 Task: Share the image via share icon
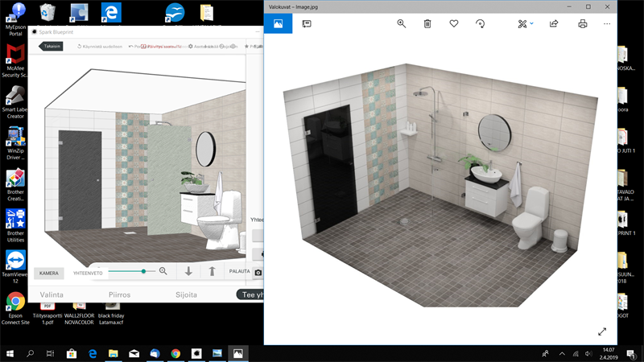[x=554, y=24]
